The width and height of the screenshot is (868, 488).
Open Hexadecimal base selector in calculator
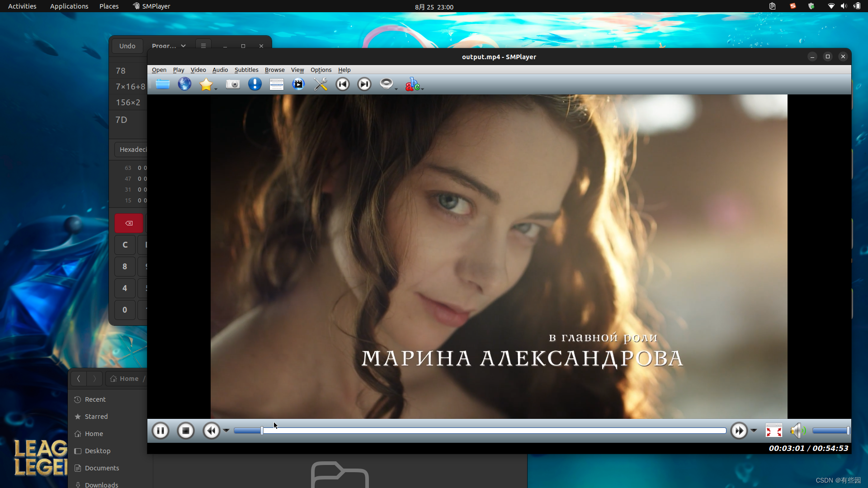131,150
